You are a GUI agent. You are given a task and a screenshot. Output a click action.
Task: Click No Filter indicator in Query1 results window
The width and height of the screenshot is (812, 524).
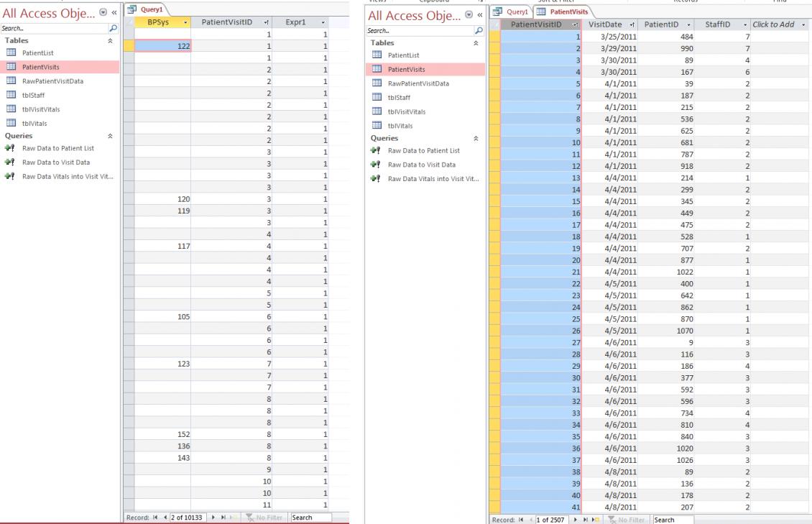(x=264, y=518)
